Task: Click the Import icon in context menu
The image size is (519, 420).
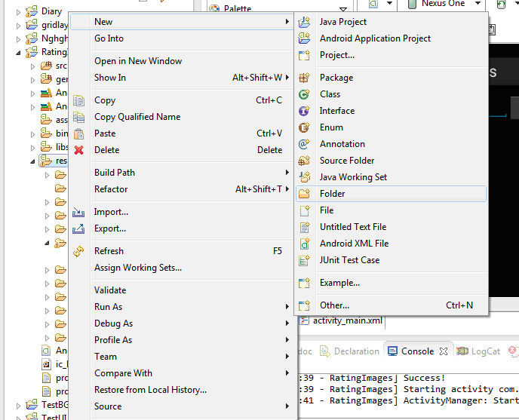Action: (78, 212)
